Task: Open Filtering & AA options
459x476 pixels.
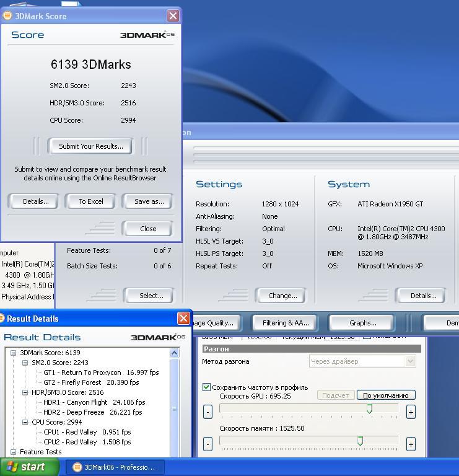Action: (286, 323)
